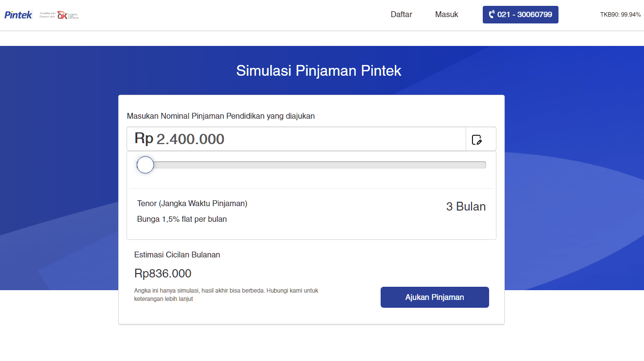The height and width of the screenshot is (361, 644).
Task: Click the simulation disclaimer text
Action: (x=226, y=295)
